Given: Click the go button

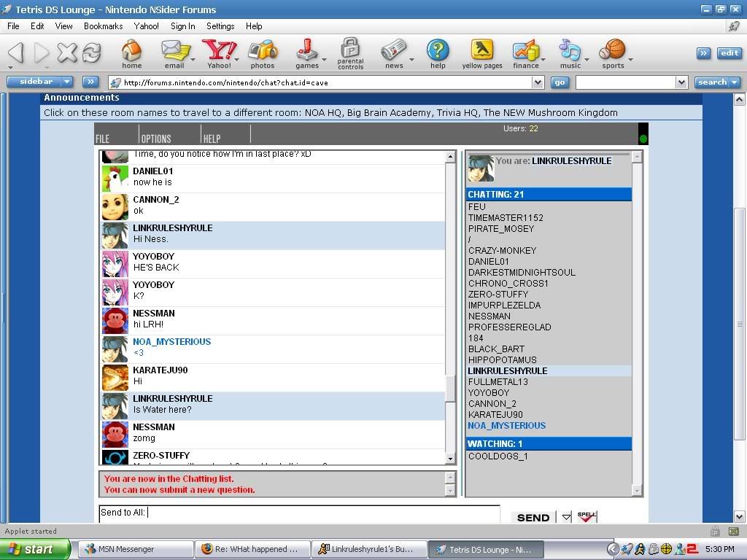Looking at the screenshot, I should click(x=560, y=82).
